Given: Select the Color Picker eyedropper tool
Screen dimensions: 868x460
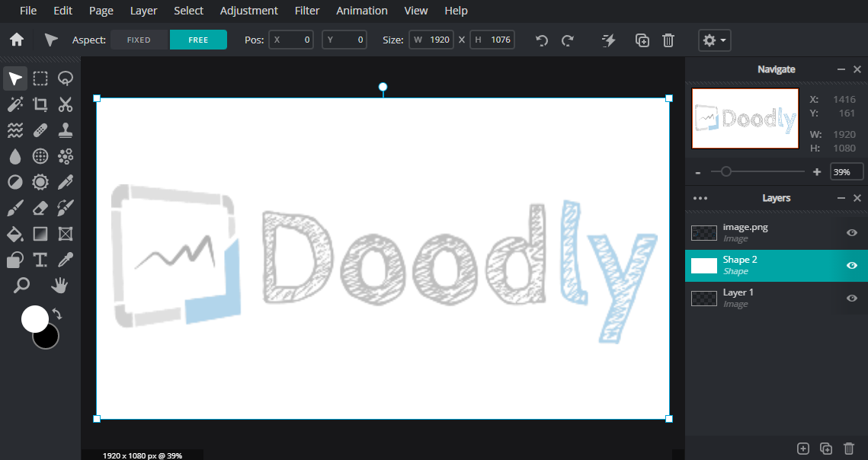Looking at the screenshot, I should [66, 260].
